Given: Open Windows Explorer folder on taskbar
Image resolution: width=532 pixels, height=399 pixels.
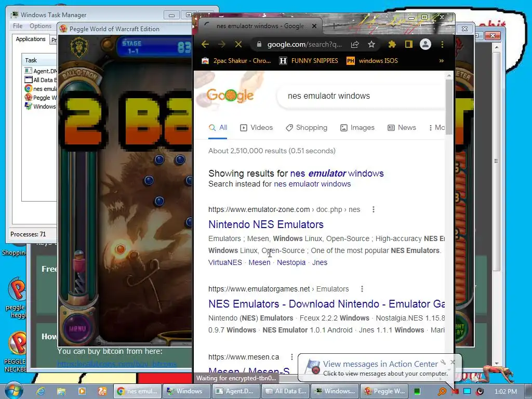Looking at the screenshot, I should (x=61, y=391).
